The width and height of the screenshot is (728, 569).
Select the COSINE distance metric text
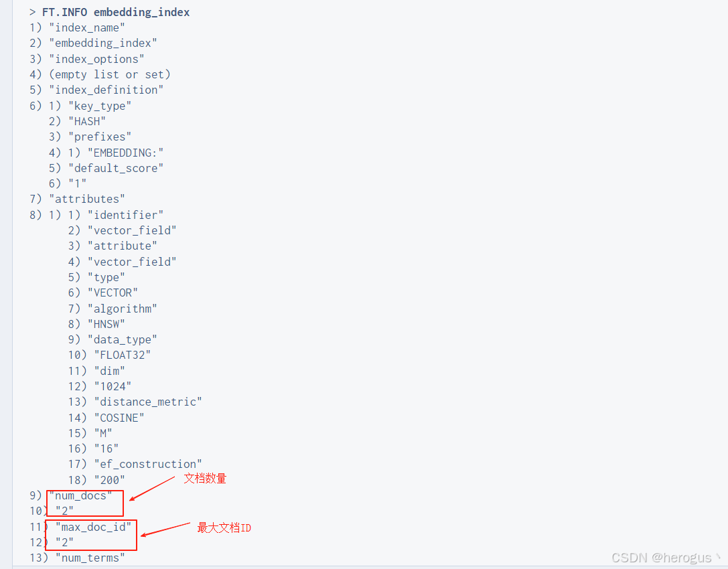tap(119, 417)
